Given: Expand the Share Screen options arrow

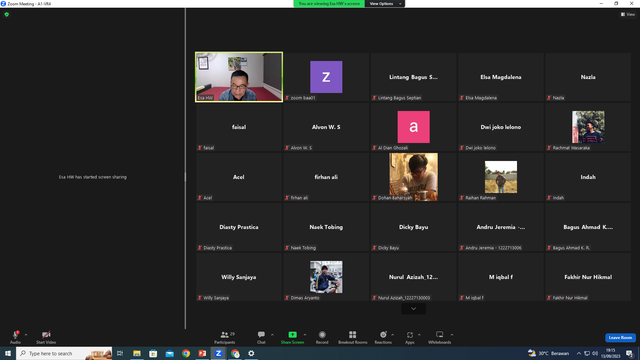Looking at the screenshot, I should point(305,335).
